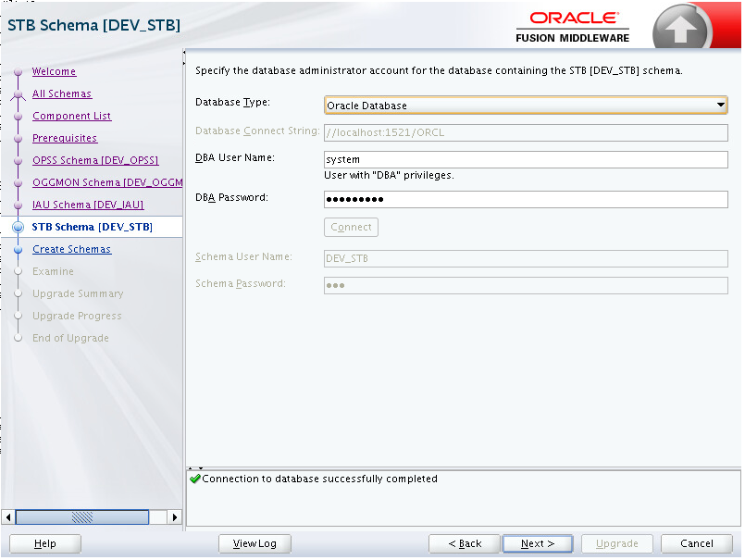The height and width of the screenshot is (560, 745).
Task: Click the STB Schema [DEV_STB] page title
Action: [94, 25]
